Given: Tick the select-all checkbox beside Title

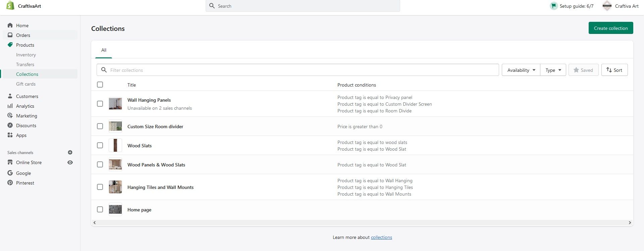Looking at the screenshot, I should click(x=100, y=85).
